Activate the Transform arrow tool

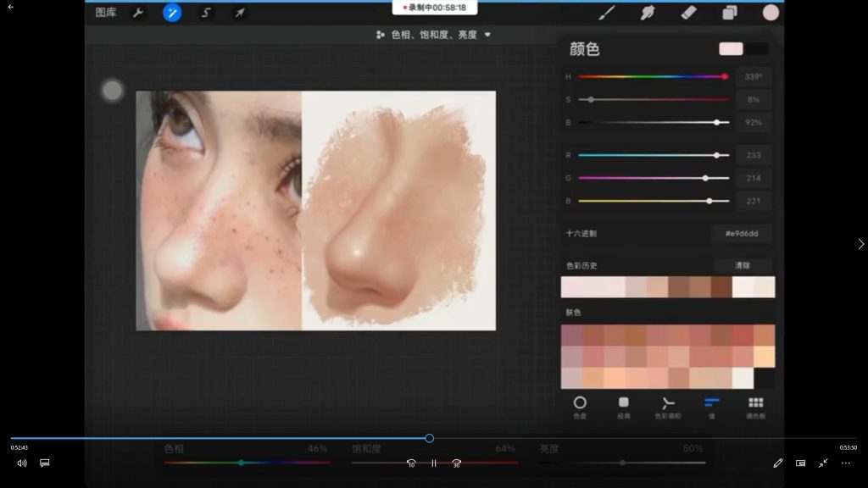240,13
